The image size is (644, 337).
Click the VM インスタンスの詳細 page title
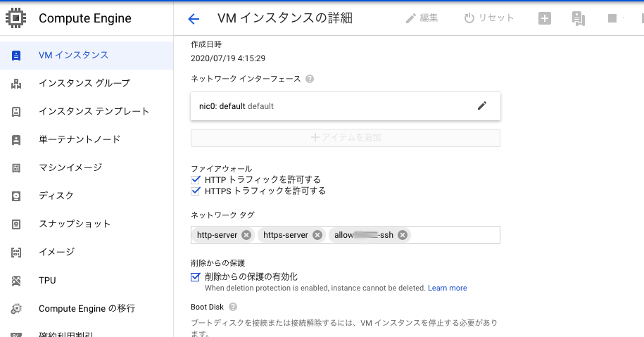tap(284, 18)
